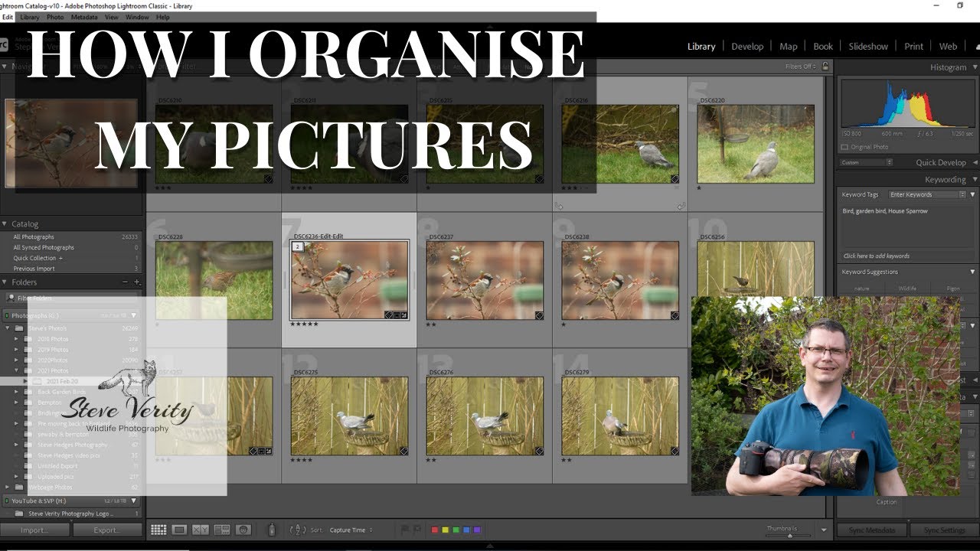Click the develop badge on _DSC6237 thumbnail
The height and width of the screenshot is (551, 980).
[x=539, y=315]
